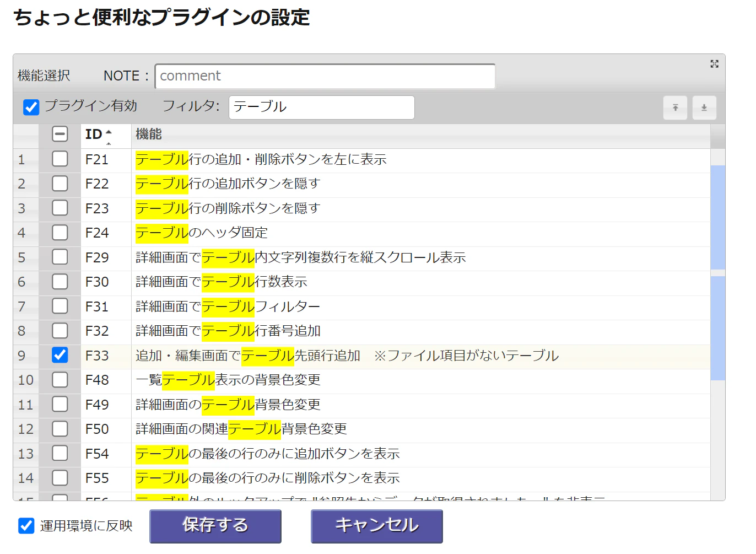This screenshot has width=756, height=554.
Task: Enable the F24 feature checkbox
Action: (60, 233)
